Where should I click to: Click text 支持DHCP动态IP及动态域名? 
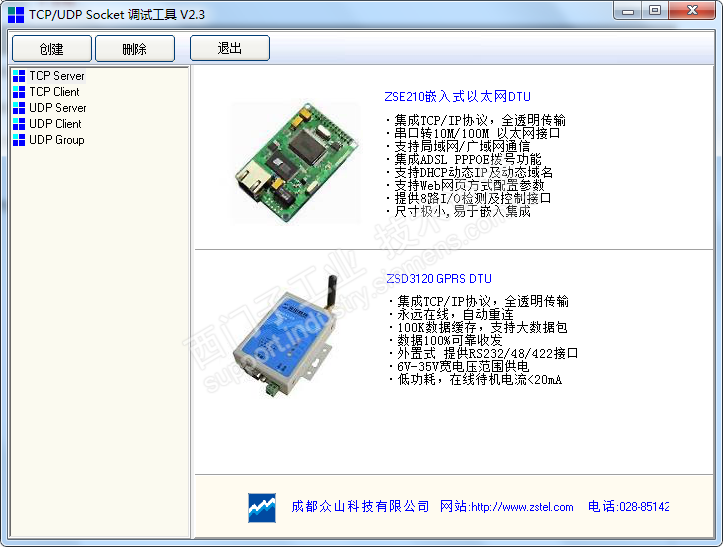click(x=474, y=172)
